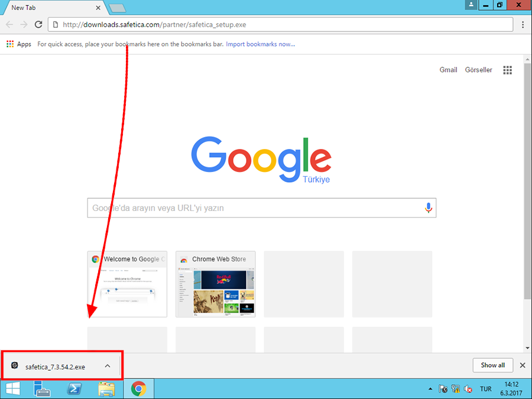
Task: Open the Gmail link
Action: click(x=448, y=70)
